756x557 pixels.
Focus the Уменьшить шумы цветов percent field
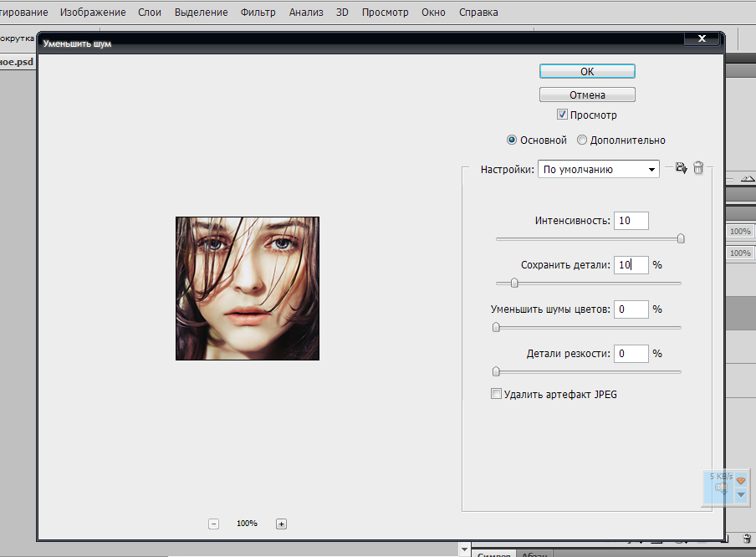coord(631,309)
